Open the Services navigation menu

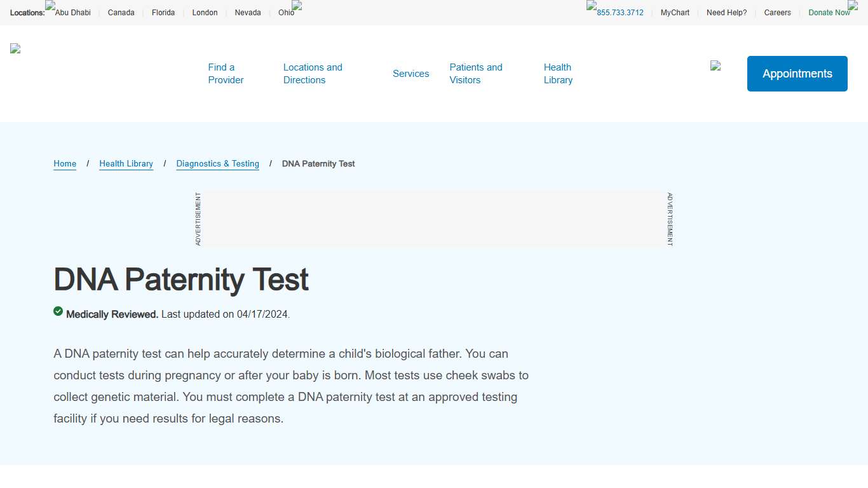point(410,74)
